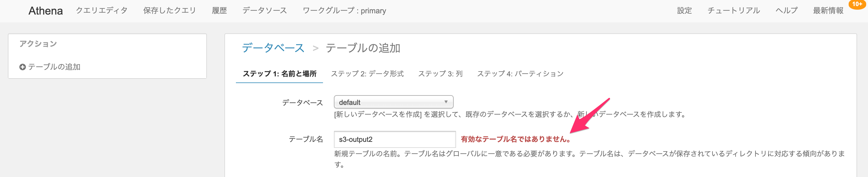This screenshot has width=868, height=177.
Task: Click テーブルの追加 in the アクション panel
Action: pos(54,67)
